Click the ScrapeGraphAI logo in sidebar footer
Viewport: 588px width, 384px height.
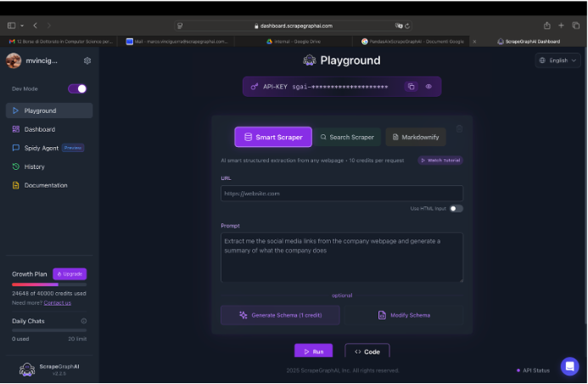click(27, 370)
